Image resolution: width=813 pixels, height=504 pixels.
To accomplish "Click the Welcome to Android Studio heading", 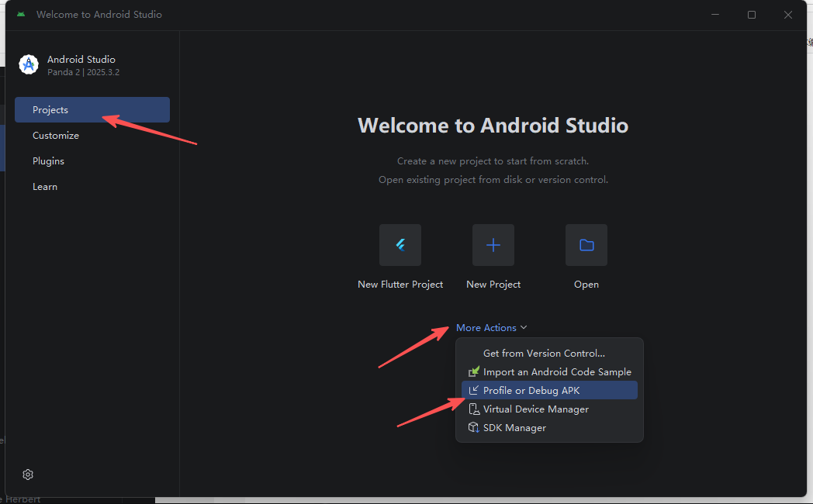I will click(x=493, y=126).
